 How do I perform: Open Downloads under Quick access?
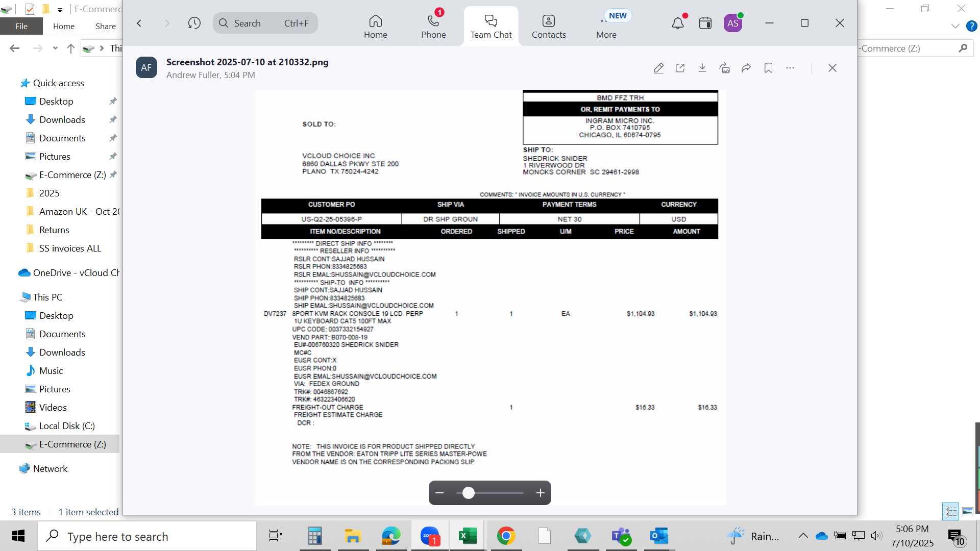(62, 120)
